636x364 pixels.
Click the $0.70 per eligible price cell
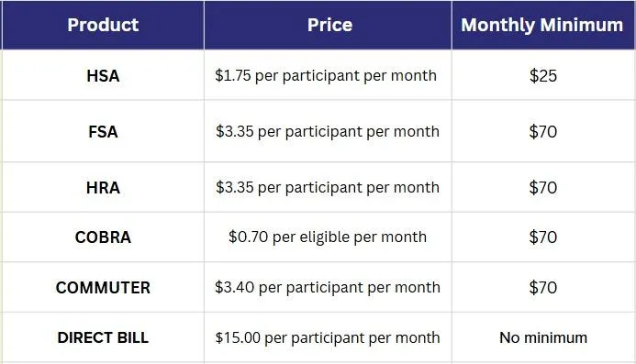click(x=328, y=237)
